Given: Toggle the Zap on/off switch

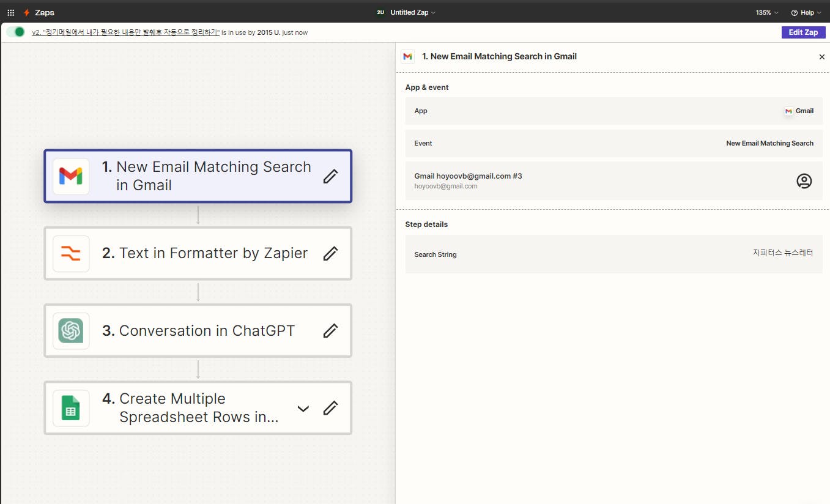Looking at the screenshot, I should click(x=16, y=32).
